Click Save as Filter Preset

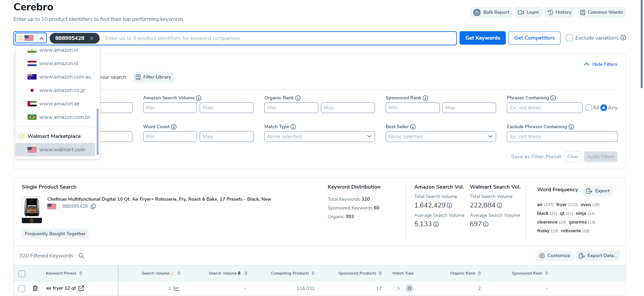click(536, 157)
